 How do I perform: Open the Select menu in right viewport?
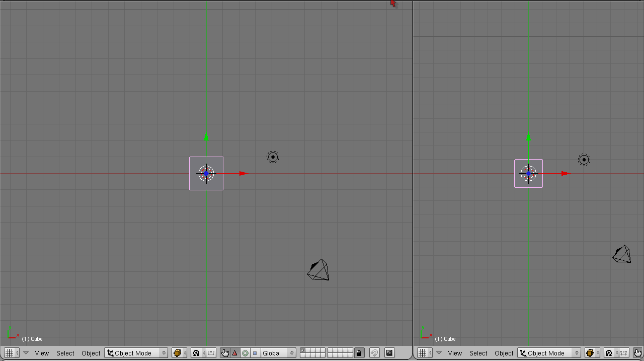[x=478, y=353]
